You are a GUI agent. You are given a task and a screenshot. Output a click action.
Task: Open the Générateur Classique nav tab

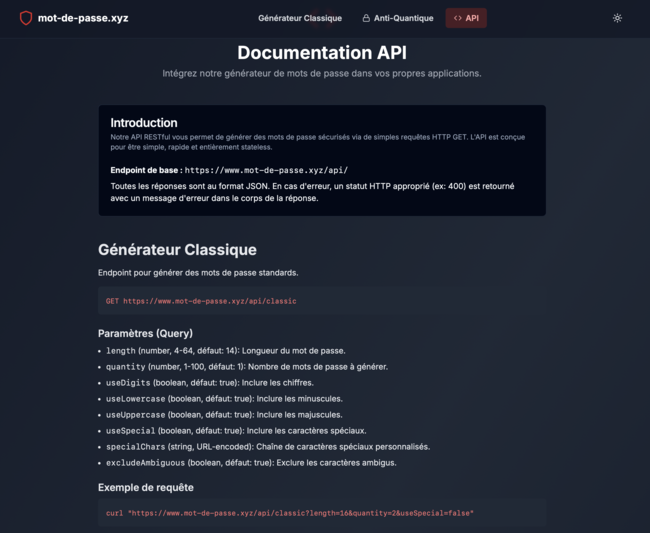(299, 18)
